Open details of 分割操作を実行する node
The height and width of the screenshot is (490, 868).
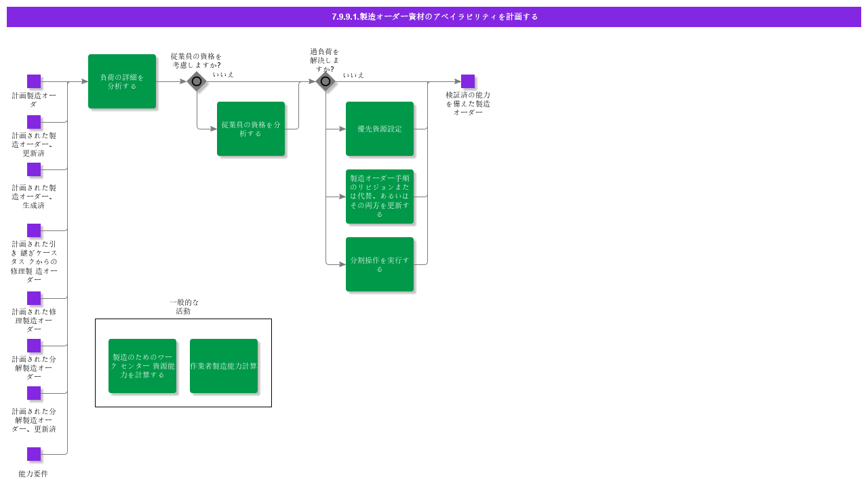380,264
